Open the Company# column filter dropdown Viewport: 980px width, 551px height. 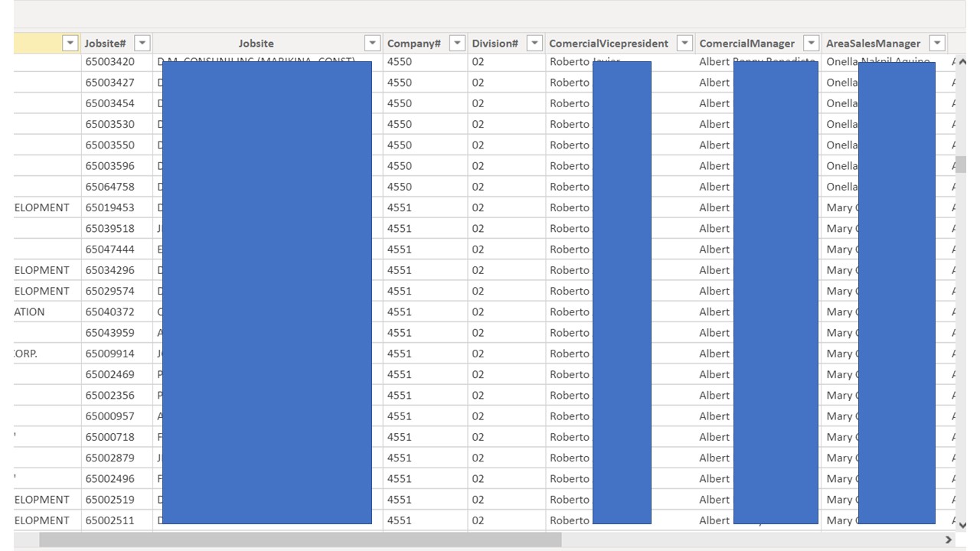click(x=457, y=44)
